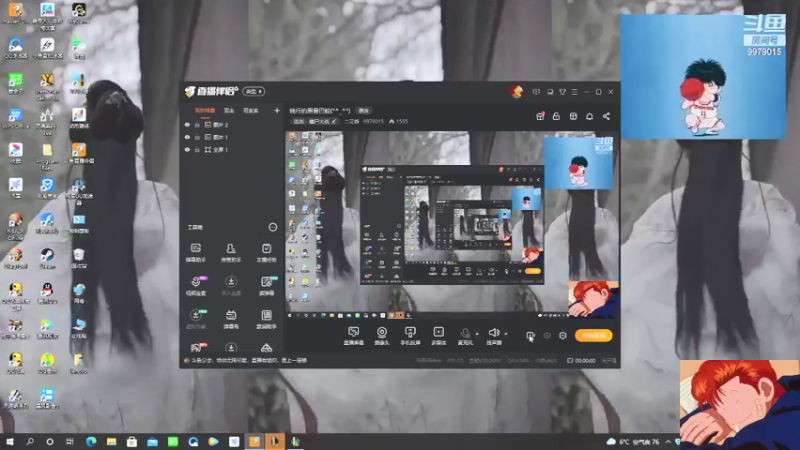The image size is (800, 450).
Task: Open the gift box icon with red dot
Action: coord(540,116)
